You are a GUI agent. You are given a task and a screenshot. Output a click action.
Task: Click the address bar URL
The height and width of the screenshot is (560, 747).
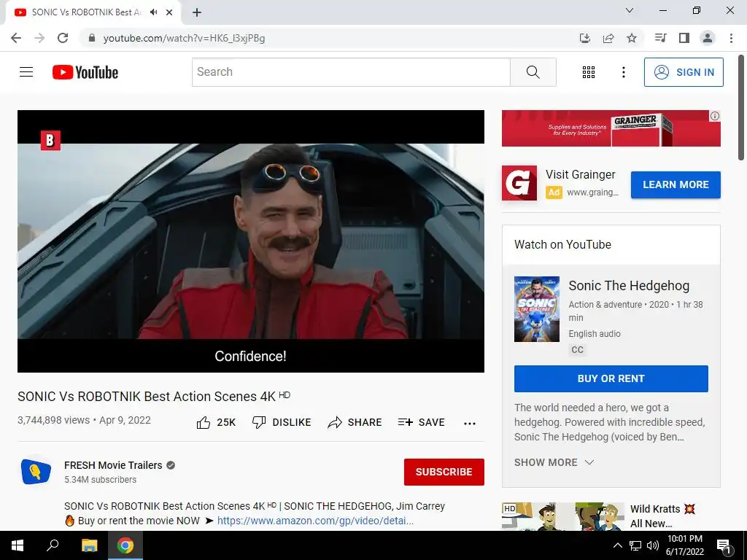pos(184,38)
